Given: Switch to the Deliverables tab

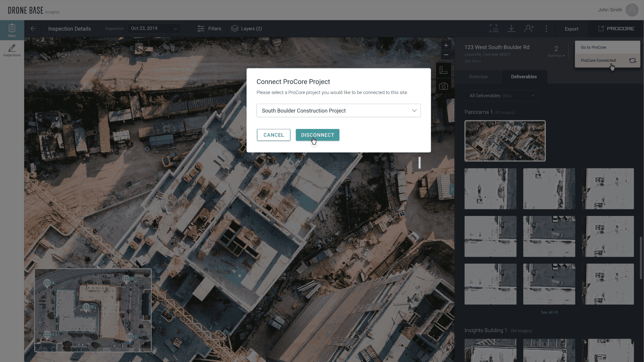Looking at the screenshot, I should click(x=524, y=77).
